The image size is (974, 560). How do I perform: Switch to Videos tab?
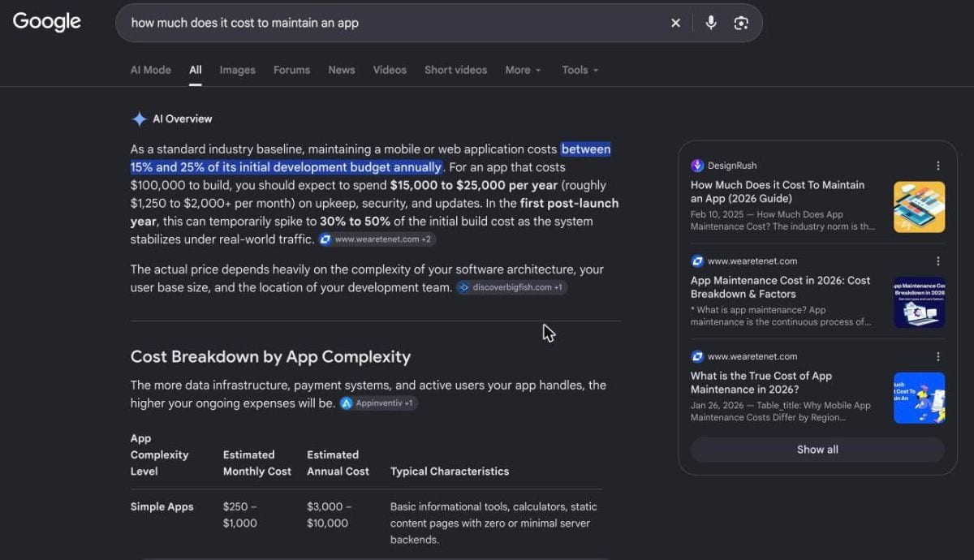390,70
